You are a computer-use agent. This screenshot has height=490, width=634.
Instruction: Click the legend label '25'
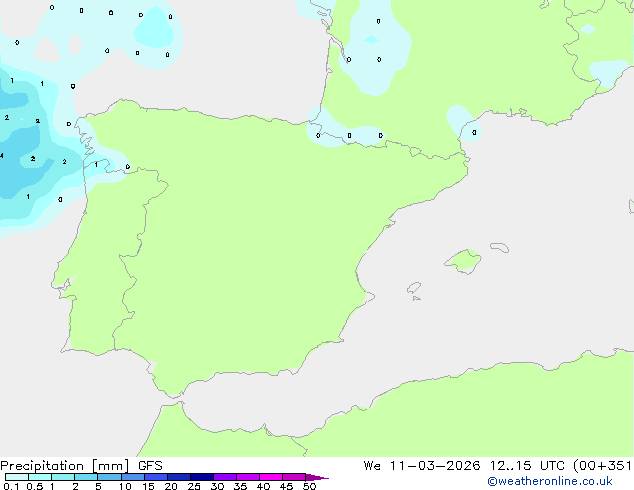[194, 486]
